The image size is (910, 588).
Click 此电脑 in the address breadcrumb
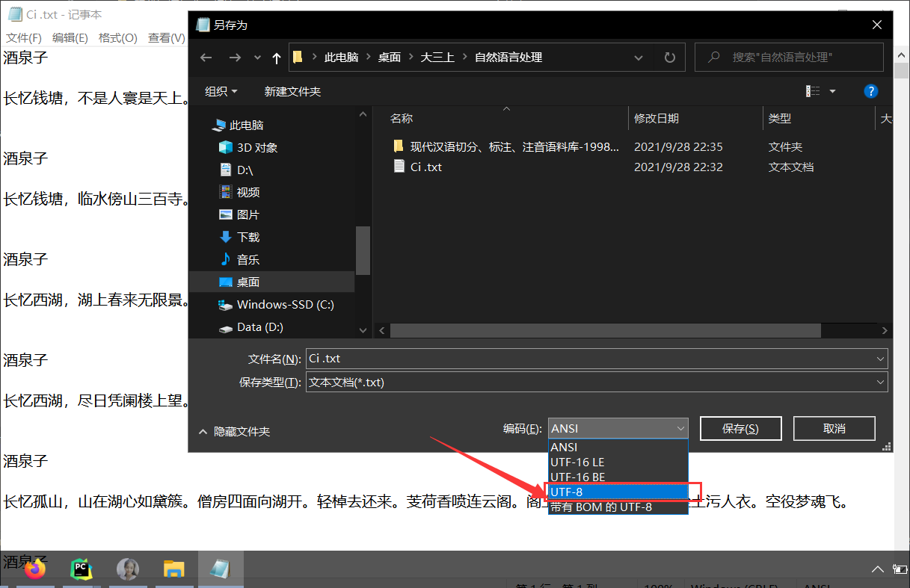pyautogui.click(x=341, y=58)
